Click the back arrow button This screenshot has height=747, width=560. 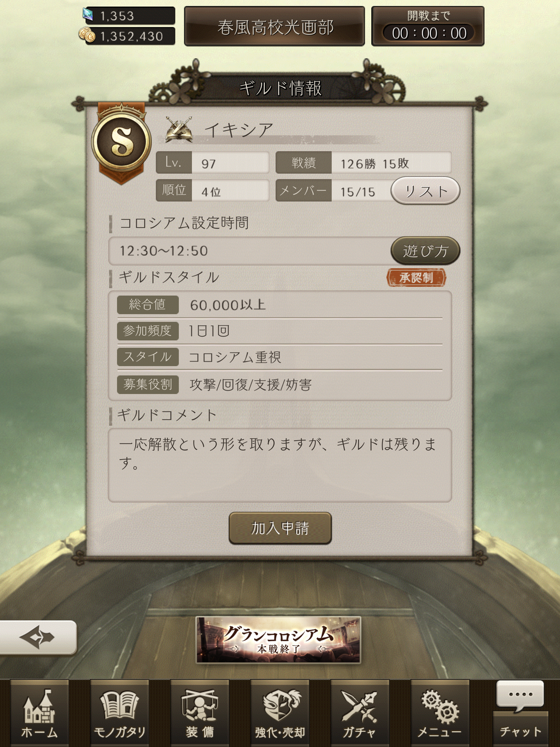pos(38,637)
